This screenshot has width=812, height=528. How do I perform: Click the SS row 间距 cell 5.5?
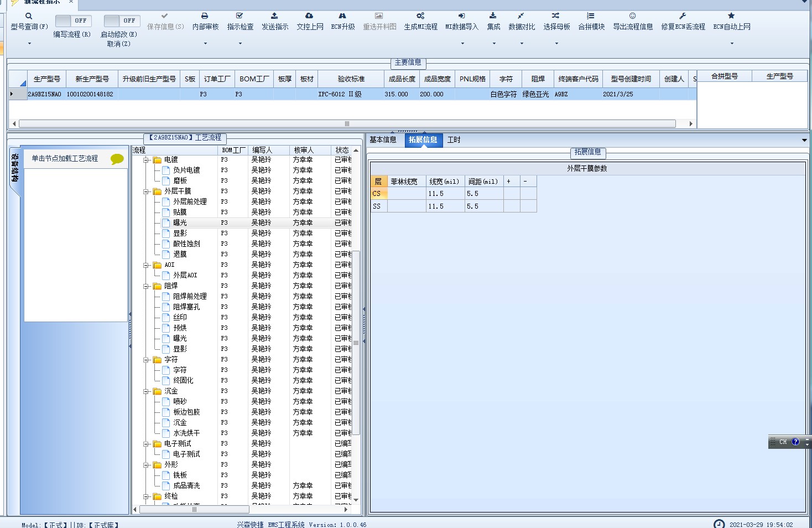[x=484, y=206]
